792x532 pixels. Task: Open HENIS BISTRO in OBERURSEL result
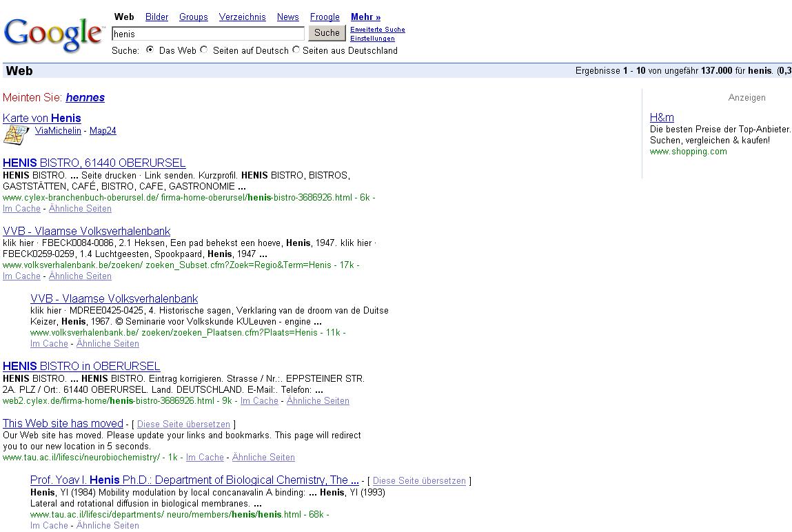[81, 366]
